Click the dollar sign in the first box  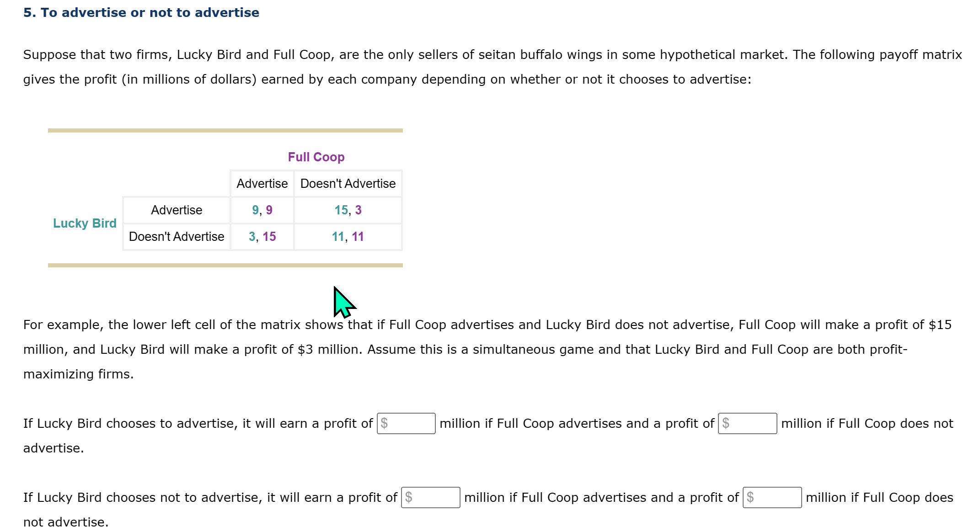385,423
